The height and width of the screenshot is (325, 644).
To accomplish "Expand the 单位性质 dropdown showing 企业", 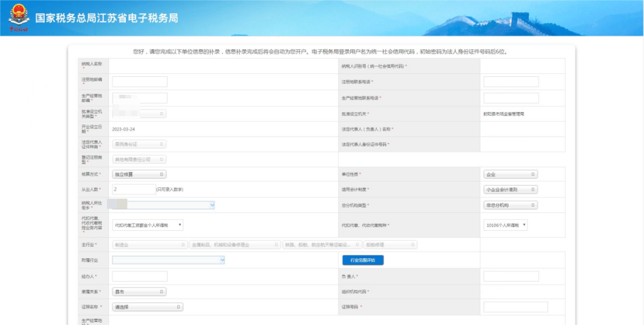I will tap(510, 174).
